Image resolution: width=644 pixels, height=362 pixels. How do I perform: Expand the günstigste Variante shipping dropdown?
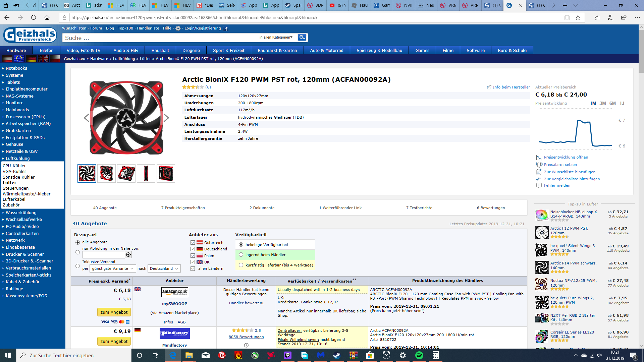point(113,268)
